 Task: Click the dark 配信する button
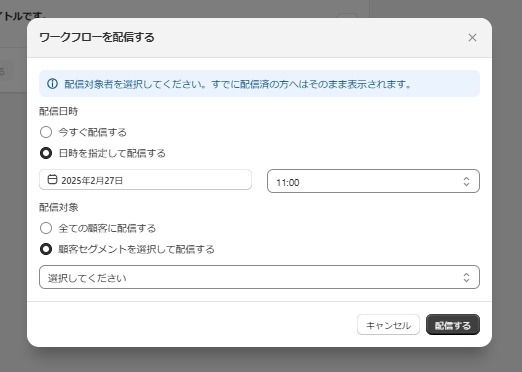[x=453, y=325]
